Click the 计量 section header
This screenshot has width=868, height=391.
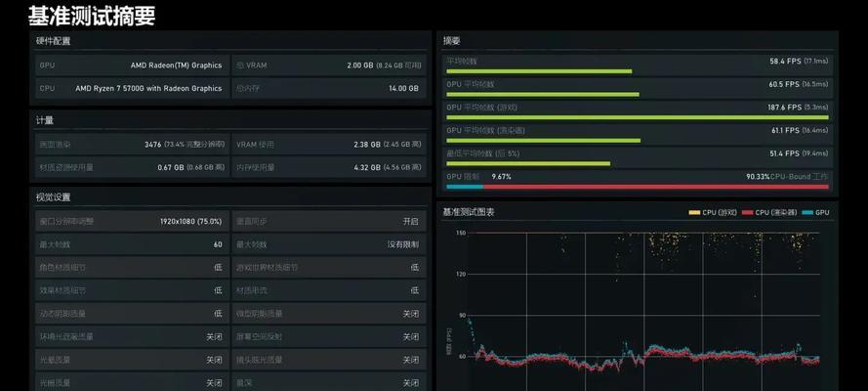pos(45,120)
